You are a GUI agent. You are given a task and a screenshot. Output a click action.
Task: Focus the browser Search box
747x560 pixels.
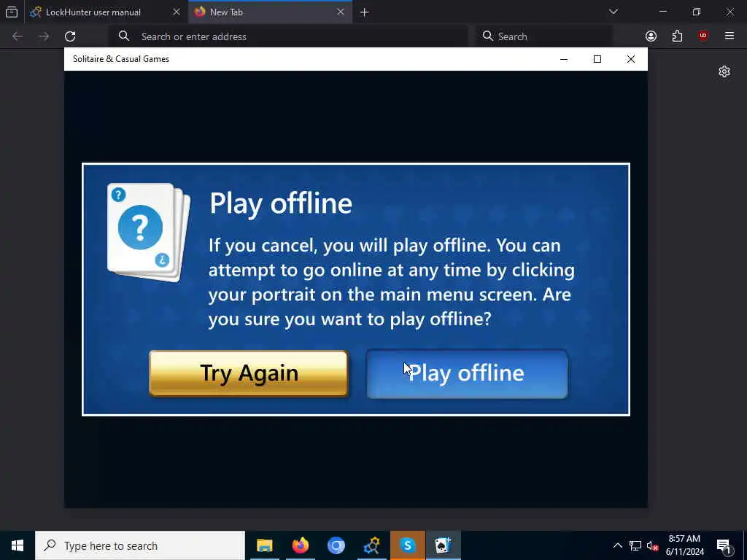pyautogui.click(x=544, y=36)
